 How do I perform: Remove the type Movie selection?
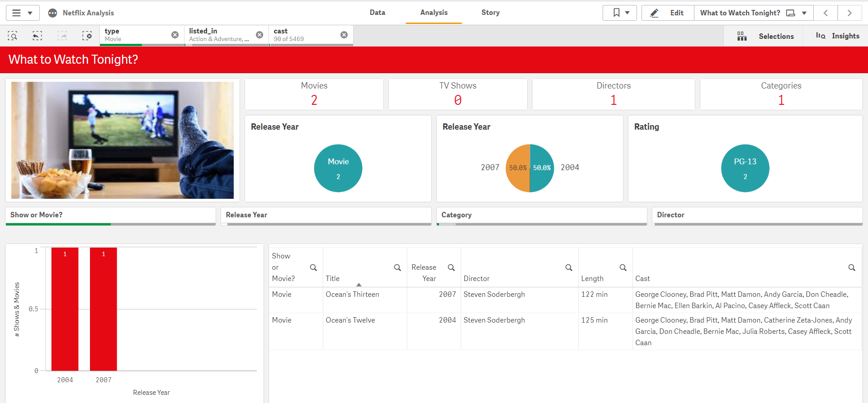coord(175,35)
